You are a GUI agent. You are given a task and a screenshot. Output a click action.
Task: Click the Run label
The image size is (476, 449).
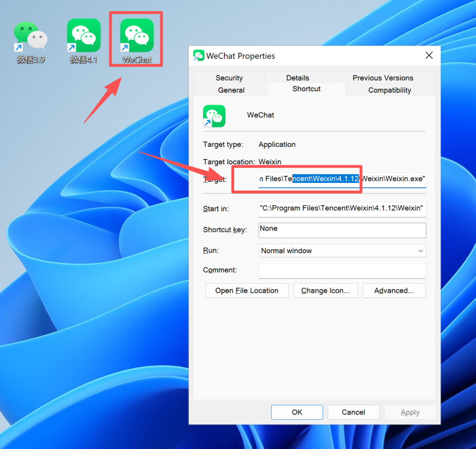211,250
